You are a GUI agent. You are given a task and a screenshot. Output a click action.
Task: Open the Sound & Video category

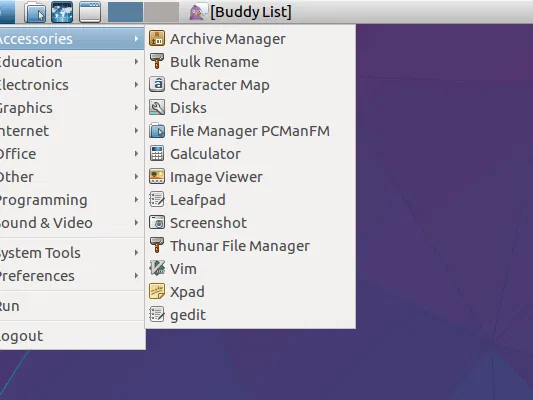click(x=72, y=223)
